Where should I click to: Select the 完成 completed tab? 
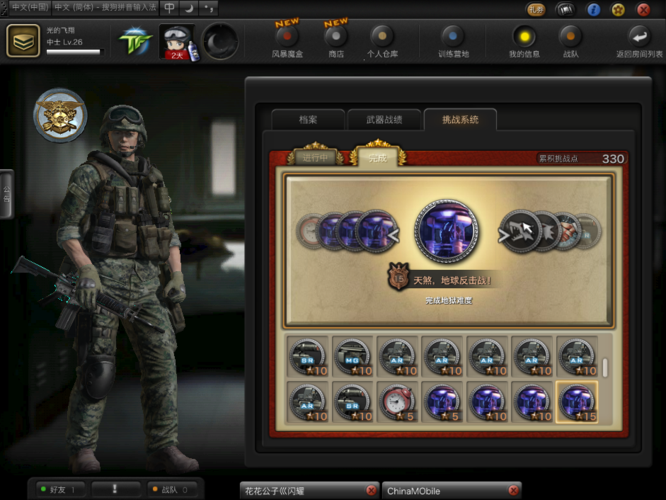378,157
